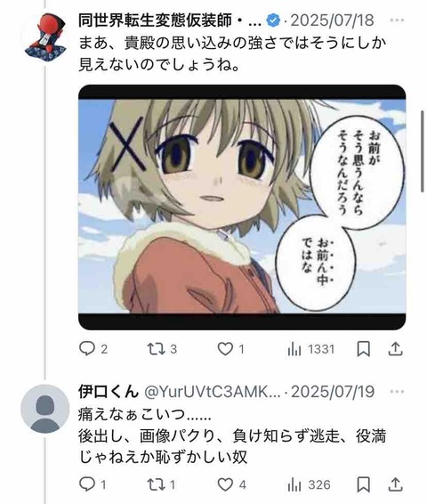
Task: Click the vertical scrollbar thumb
Action: (x=423, y=151)
